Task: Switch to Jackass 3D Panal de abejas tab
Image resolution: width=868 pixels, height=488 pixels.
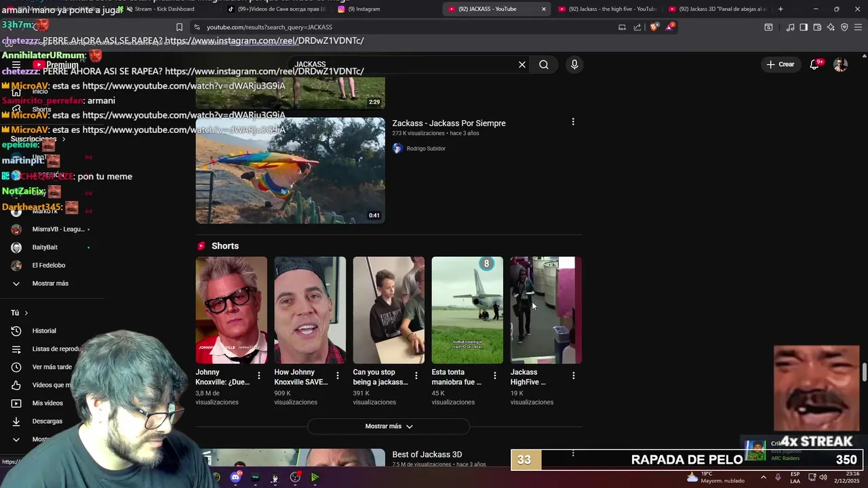Action: coord(717,9)
